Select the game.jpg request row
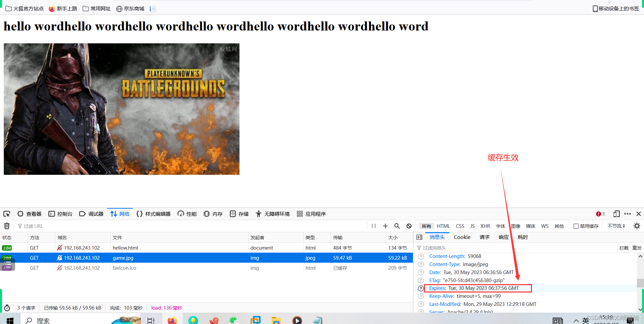The image size is (644, 324). [x=206, y=258]
